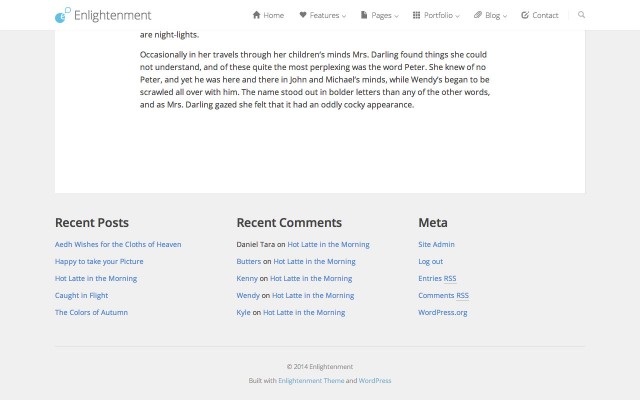Click commenter name Wendy
This screenshot has width=640, height=400.
[248, 296]
